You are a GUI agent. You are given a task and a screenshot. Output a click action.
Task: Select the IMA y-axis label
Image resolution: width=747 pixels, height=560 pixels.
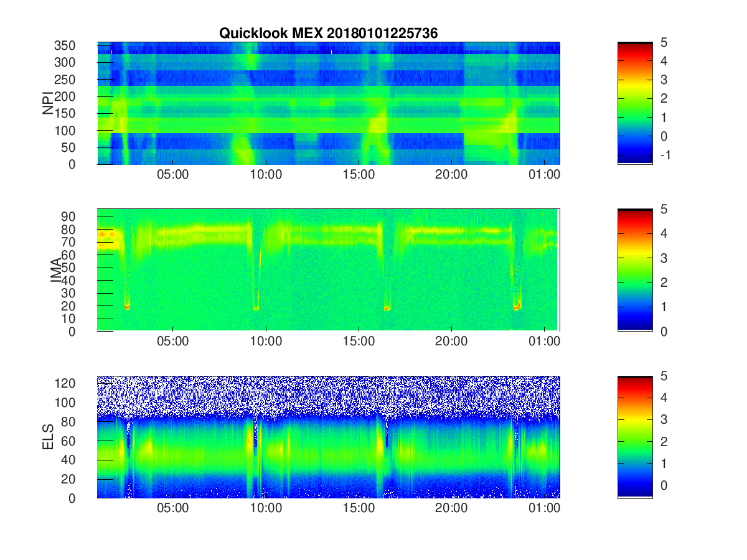tap(57, 269)
